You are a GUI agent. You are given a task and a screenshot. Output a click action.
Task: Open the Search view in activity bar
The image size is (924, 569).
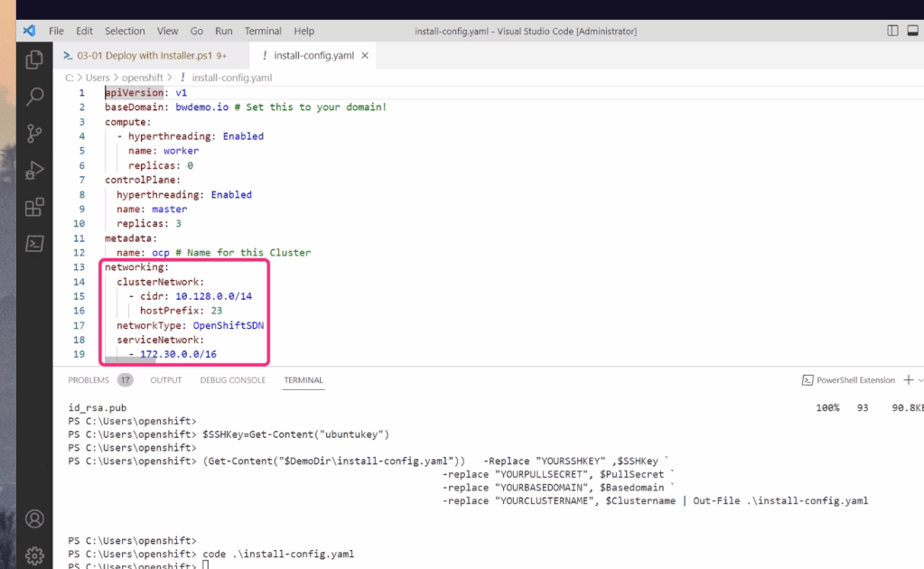tap(34, 97)
